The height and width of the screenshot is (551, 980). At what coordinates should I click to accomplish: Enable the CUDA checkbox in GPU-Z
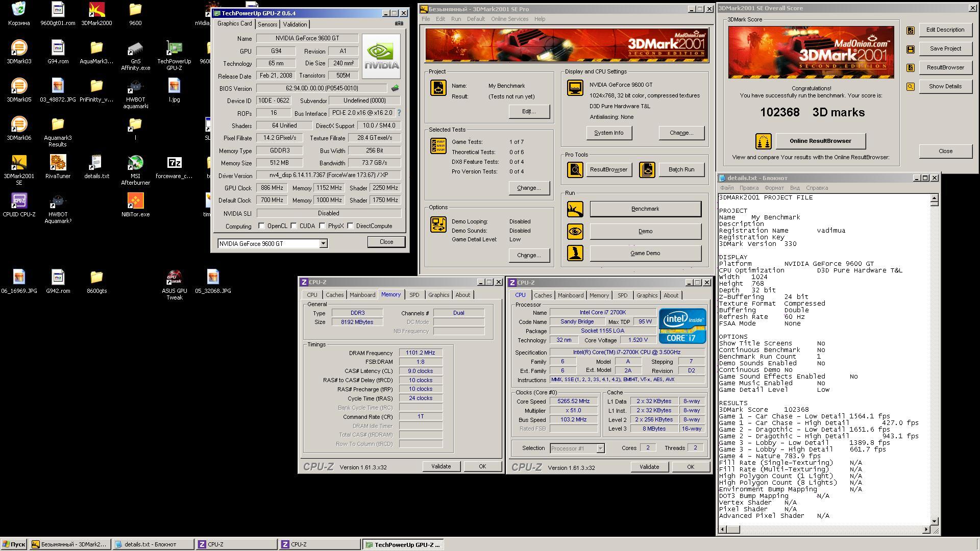[x=293, y=226]
